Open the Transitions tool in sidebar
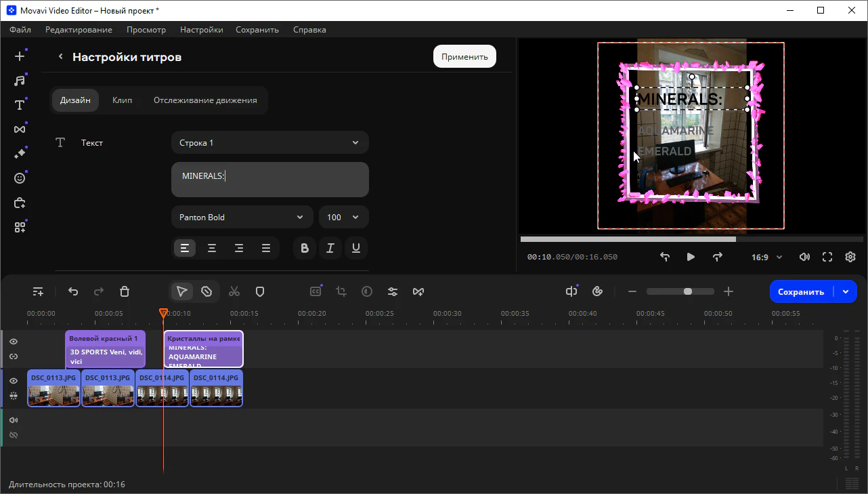 [x=20, y=129]
